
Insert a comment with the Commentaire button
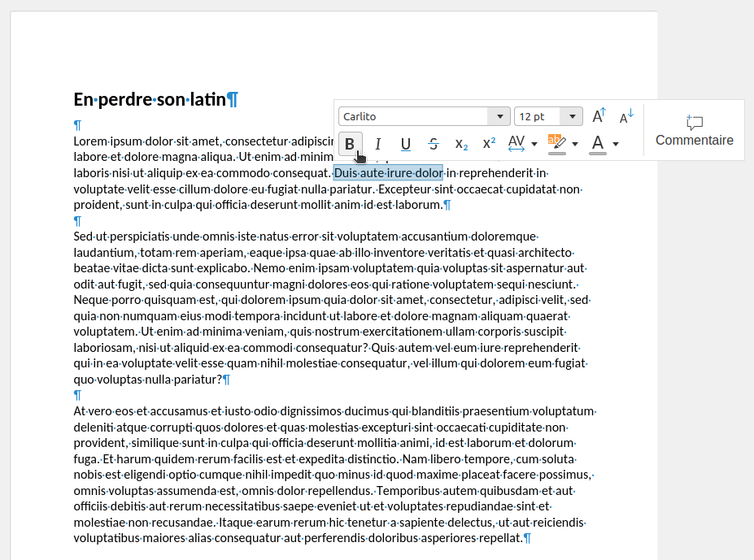pyautogui.click(x=694, y=131)
